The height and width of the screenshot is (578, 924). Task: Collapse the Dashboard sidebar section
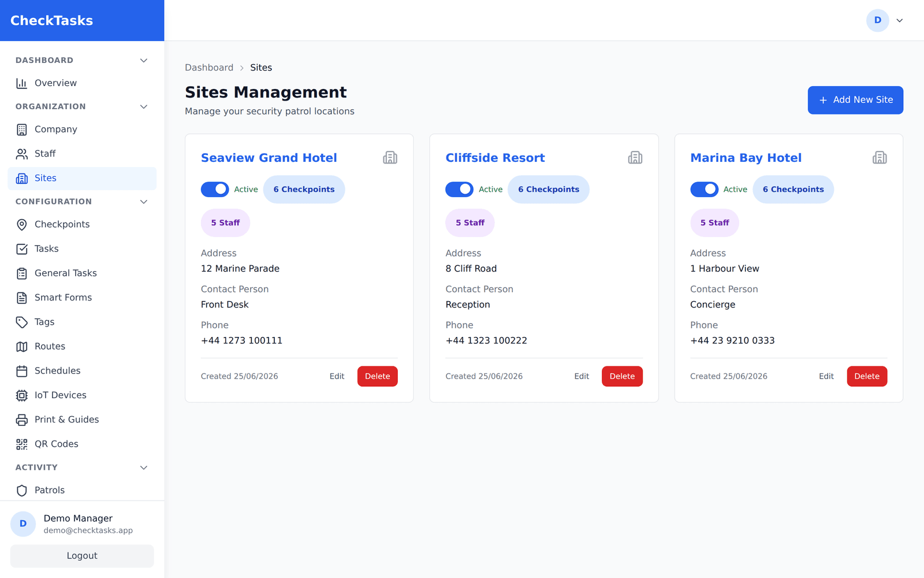pyautogui.click(x=144, y=60)
